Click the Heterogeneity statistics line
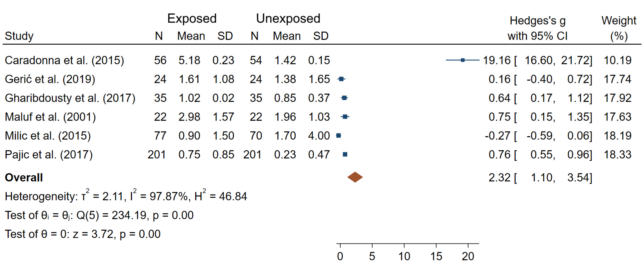This screenshot has height=270, width=644. 126,196
